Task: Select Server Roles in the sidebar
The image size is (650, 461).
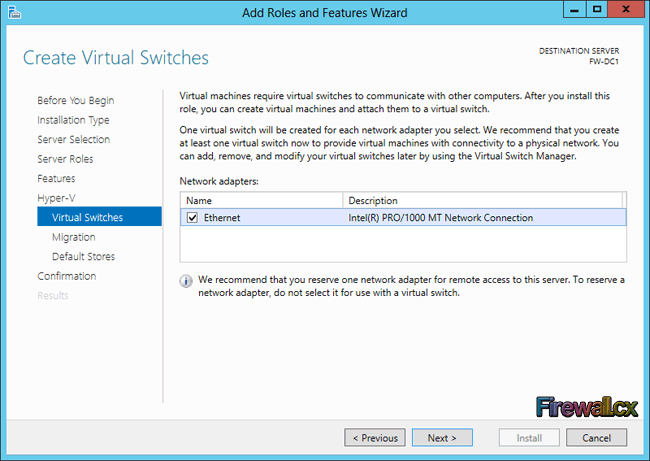Action: 65,159
